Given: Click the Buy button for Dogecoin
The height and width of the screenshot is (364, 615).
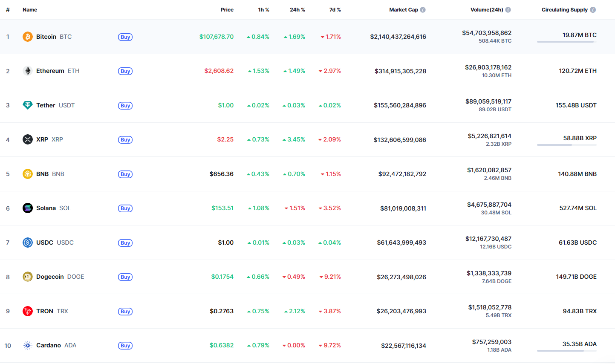Looking at the screenshot, I should tap(125, 277).
